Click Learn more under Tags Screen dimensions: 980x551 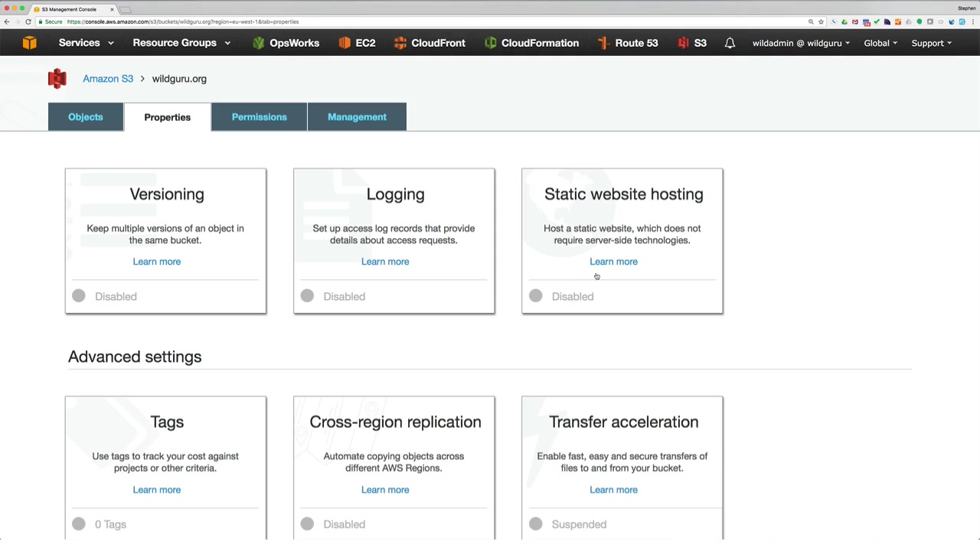[157, 490]
